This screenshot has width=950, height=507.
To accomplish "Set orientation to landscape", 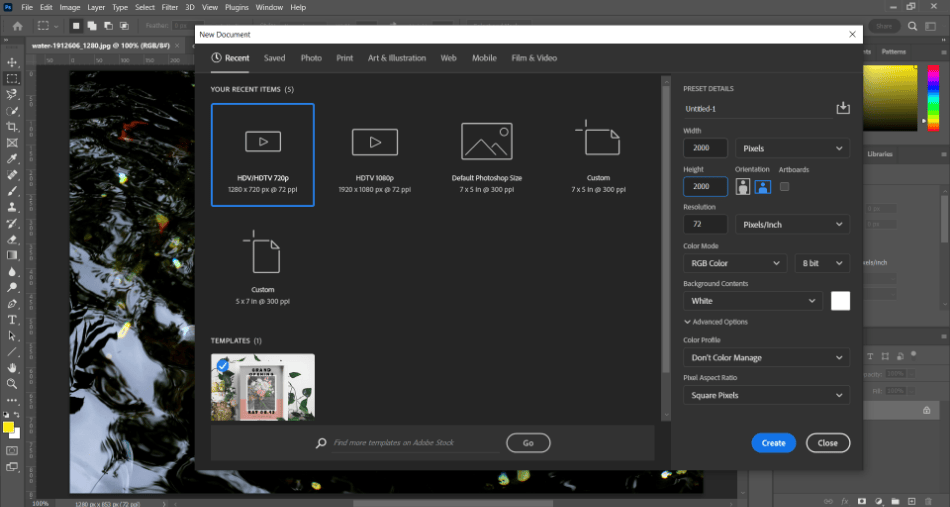I will (762, 186).
